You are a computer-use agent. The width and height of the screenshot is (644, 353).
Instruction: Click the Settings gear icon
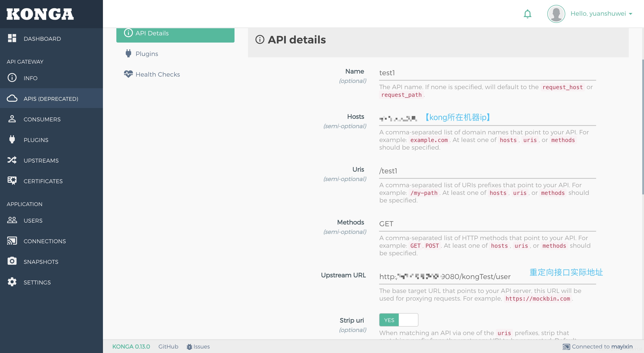[x=12, y=282]
